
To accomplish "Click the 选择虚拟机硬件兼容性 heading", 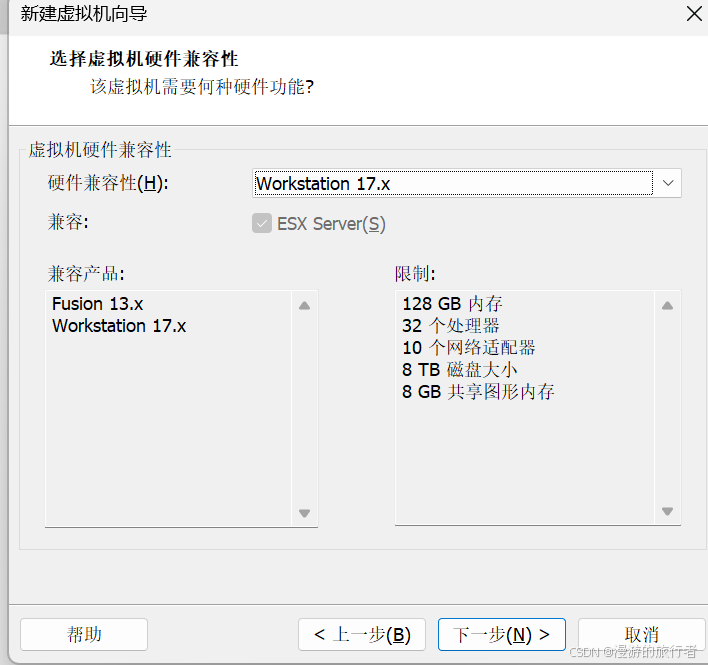I will pos(144,59).
